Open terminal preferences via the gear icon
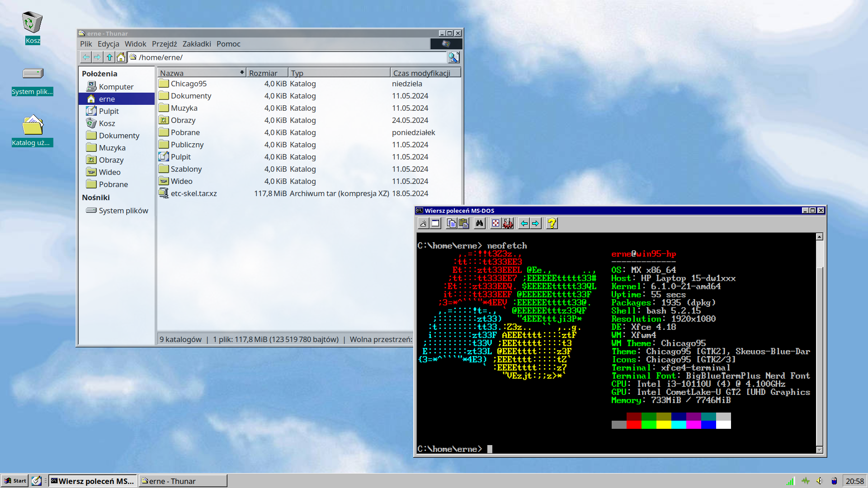Viewport: 868px width, 488px height. click(x=508, y=223)
